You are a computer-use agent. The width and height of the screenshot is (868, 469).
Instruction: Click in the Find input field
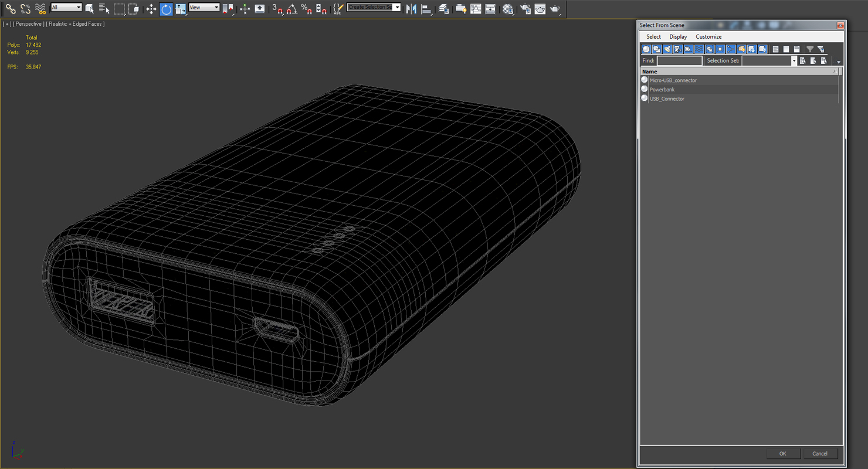pos(679,60)
